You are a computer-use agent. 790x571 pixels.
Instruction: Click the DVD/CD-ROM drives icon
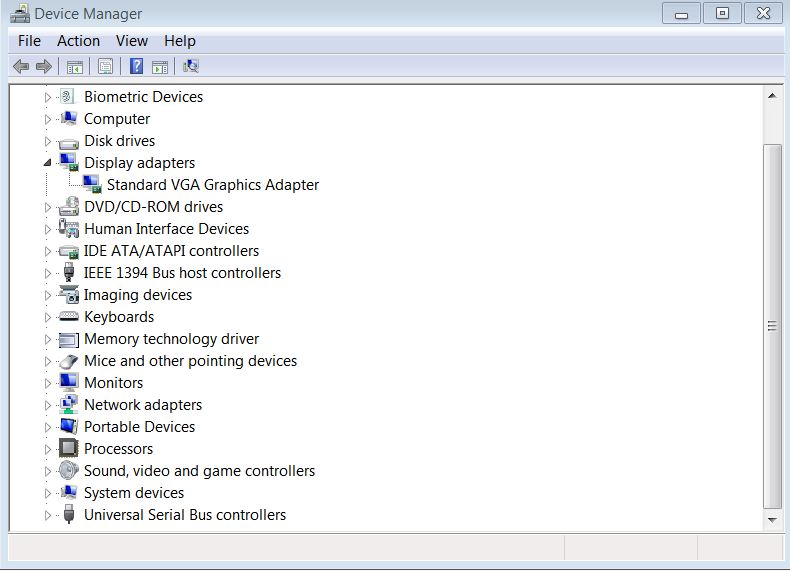pos(69,206)
